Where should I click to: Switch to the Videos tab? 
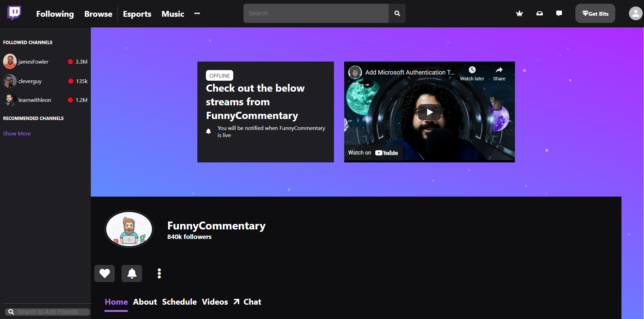tap(215, 302)
